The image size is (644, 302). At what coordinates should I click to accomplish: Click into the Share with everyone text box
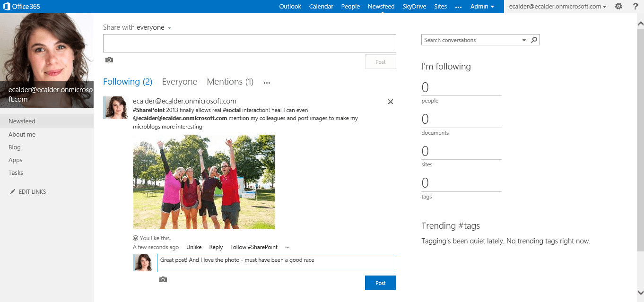pyautogui.click(x=250, y=43)
